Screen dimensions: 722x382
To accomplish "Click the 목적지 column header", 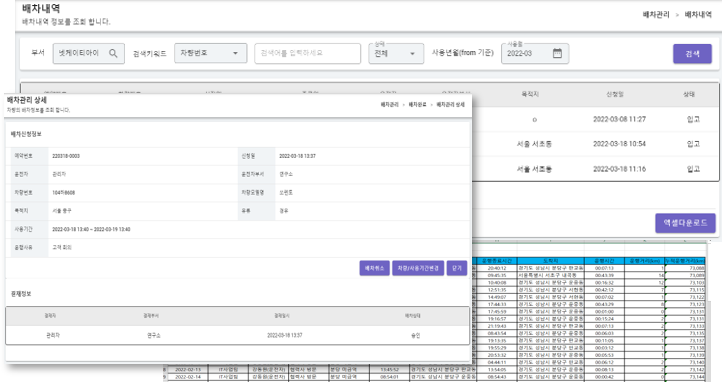I will point(530,94).
